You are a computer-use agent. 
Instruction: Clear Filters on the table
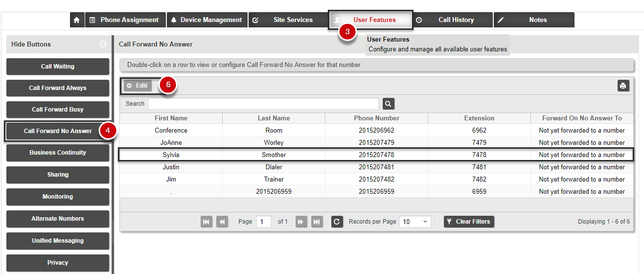coord(469,222)
